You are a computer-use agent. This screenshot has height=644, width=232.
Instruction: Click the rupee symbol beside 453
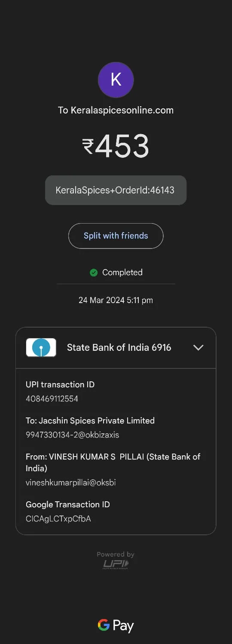point(88,147)
